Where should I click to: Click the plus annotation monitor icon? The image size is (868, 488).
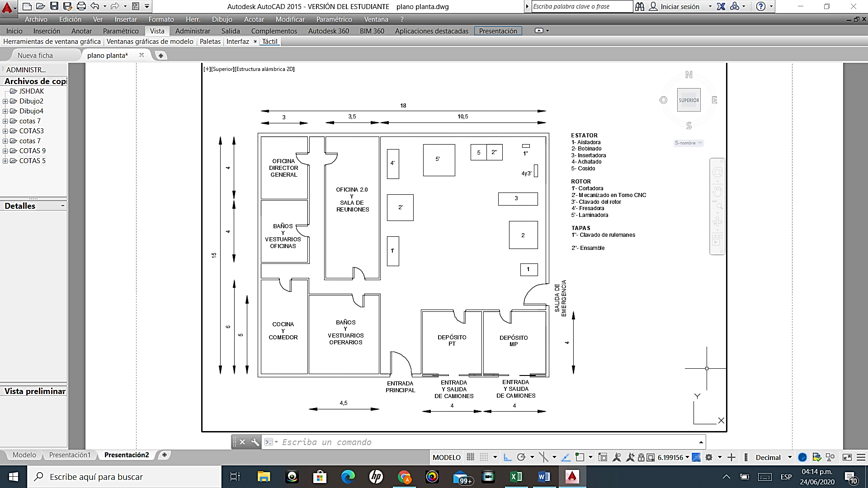coord(731,457)
